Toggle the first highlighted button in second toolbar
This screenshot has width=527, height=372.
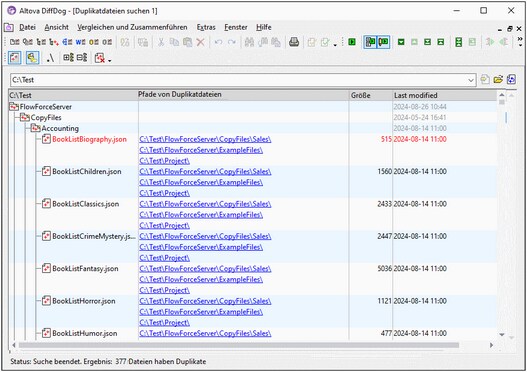pyautogui.click(x=14, y=58)
